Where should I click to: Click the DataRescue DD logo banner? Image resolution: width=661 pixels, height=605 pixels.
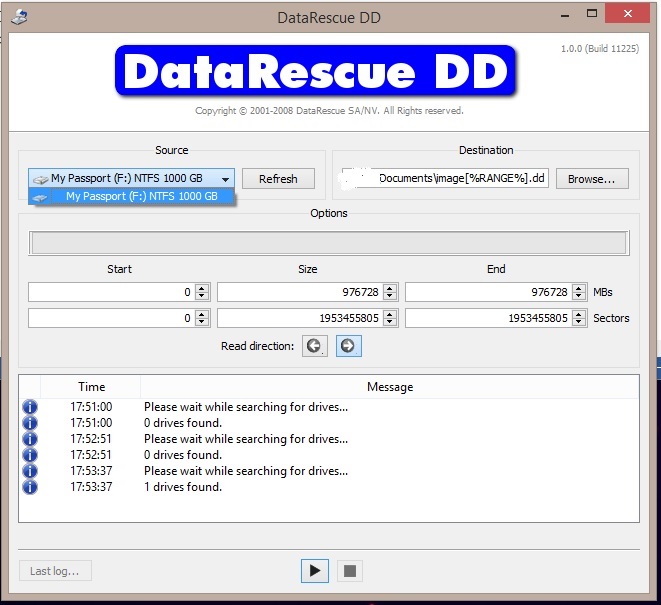point(315,70)
